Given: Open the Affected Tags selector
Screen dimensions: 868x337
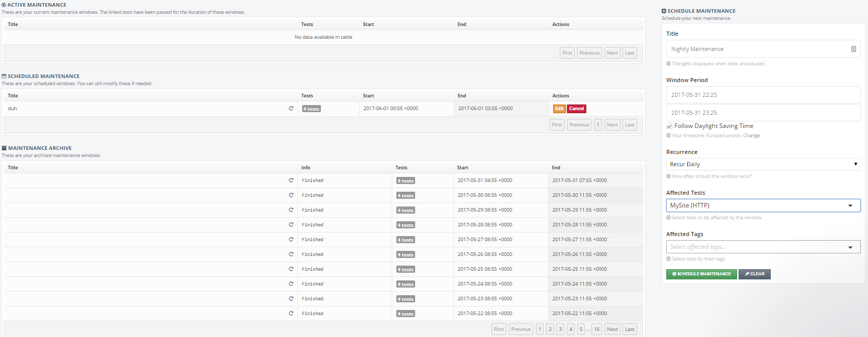Looking at the screenshot, I should tap(763, 247).
